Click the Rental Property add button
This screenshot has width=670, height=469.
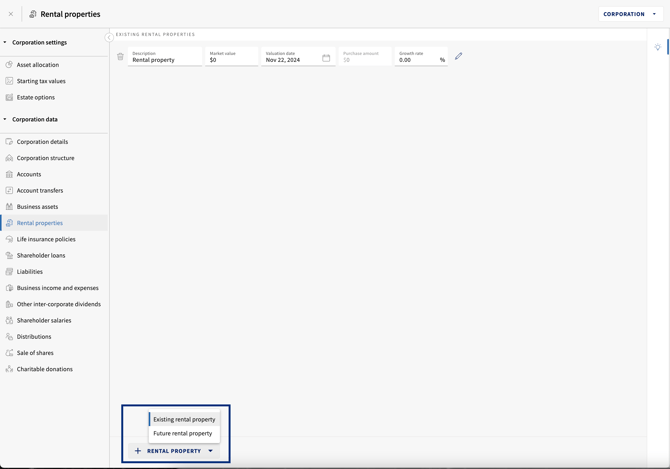[173, 451]
